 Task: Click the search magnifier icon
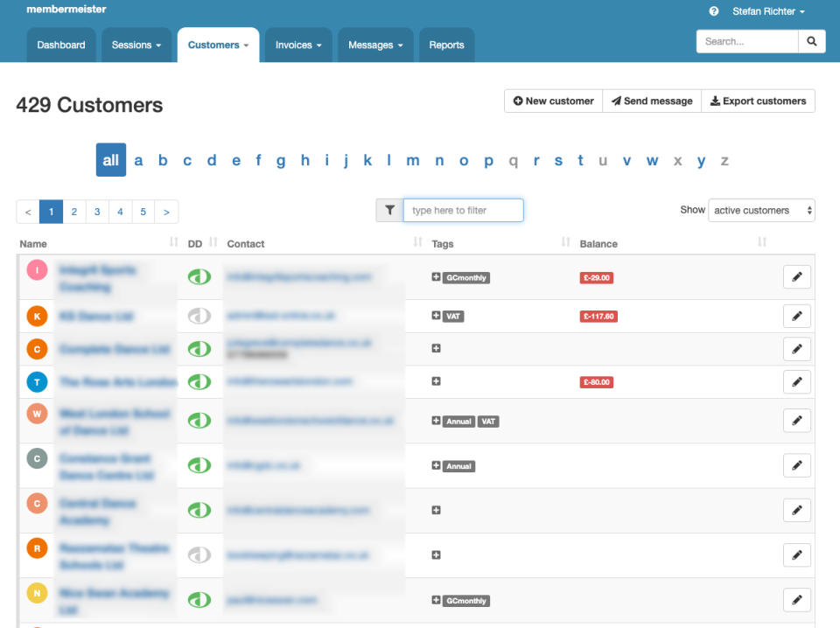click(811, 40)
